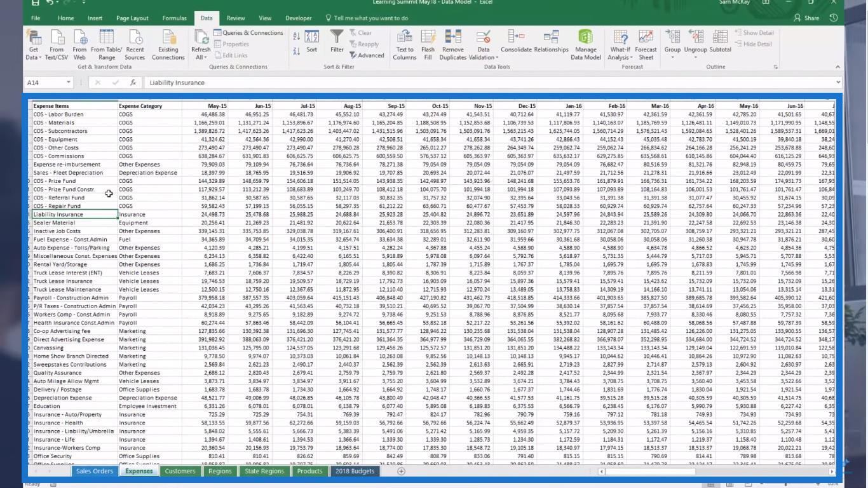The height and width of the screenshot is (488, 868).
Task: Open Ungroup dropdown arrow
Action: pos(696,57)
